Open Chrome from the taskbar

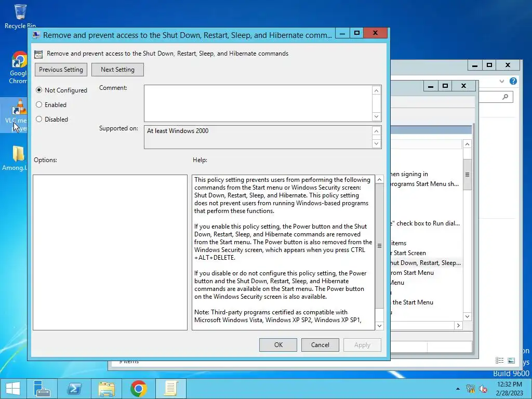pos(138,389)
